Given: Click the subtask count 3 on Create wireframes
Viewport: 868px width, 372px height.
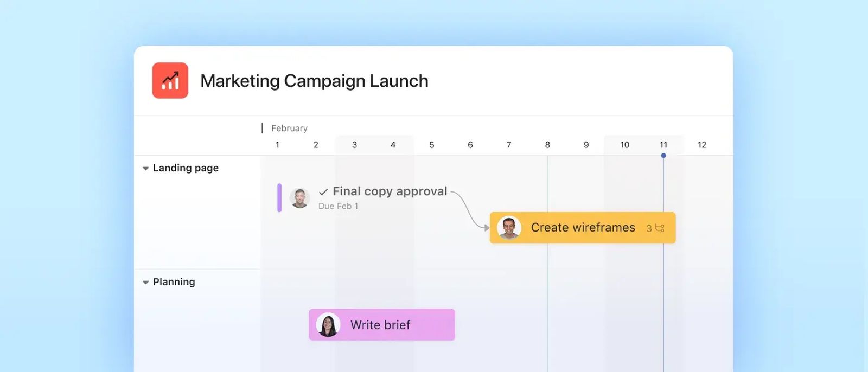Looking at the screenshot, I should point(649,228).
